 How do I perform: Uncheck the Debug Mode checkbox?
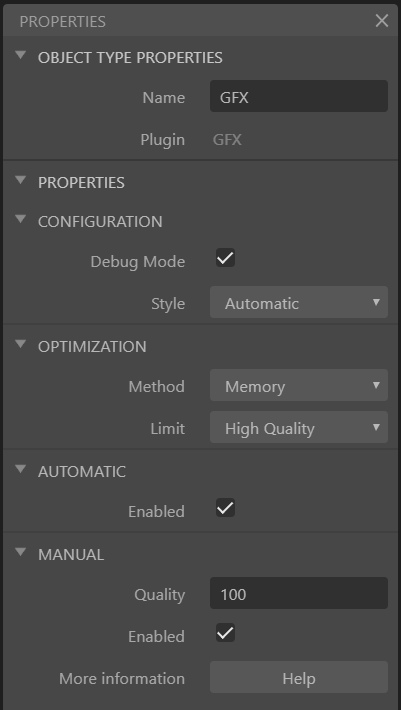(x=225, y=258)
